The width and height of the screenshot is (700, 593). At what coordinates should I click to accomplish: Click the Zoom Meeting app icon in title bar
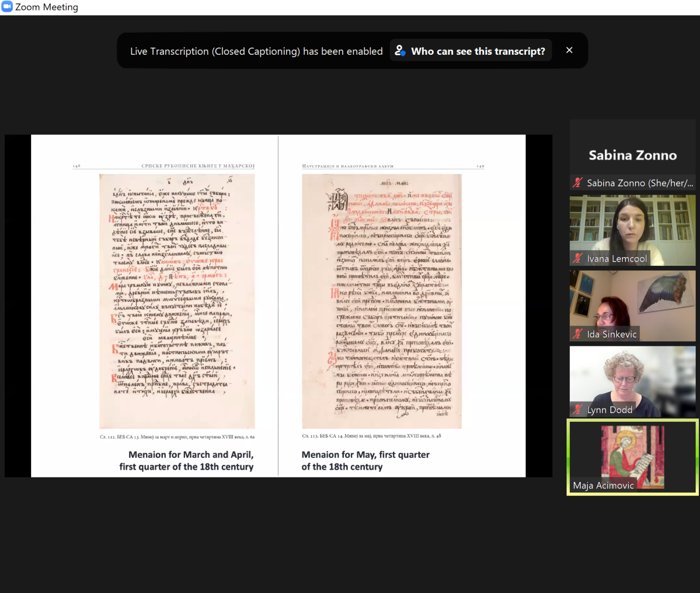7,7
